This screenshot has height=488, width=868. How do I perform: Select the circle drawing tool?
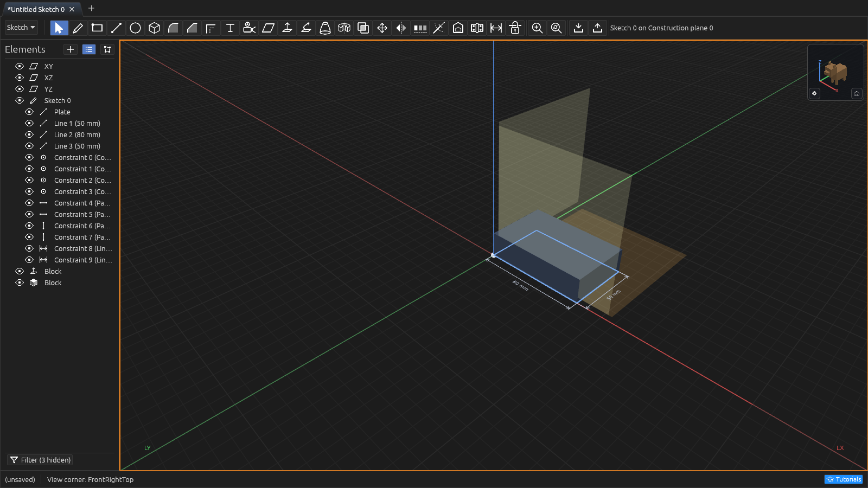point(135,28)
